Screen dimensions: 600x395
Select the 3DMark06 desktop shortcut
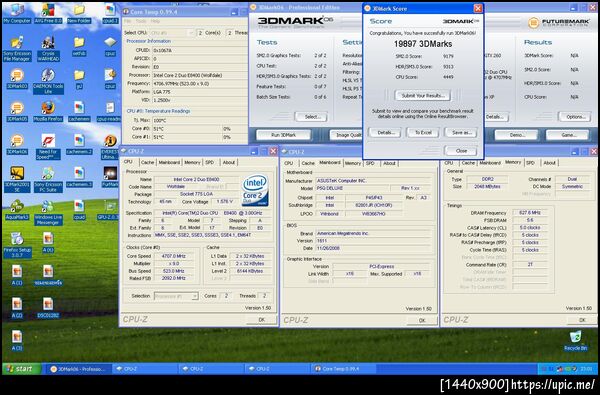pos(17,144)
